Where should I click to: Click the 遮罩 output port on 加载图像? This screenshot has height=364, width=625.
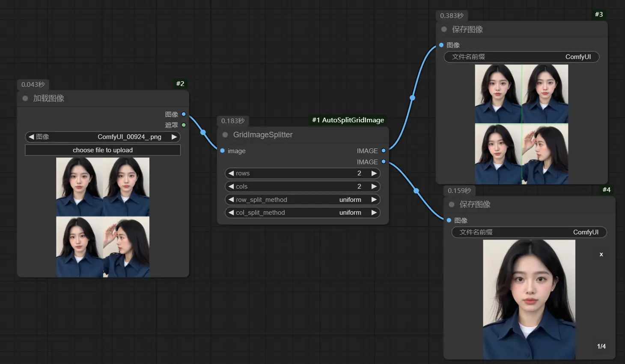[184, 125]
